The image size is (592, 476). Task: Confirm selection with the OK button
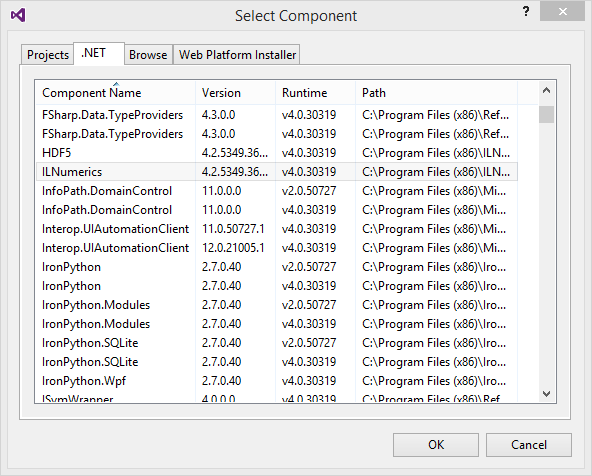pos(436,445)
